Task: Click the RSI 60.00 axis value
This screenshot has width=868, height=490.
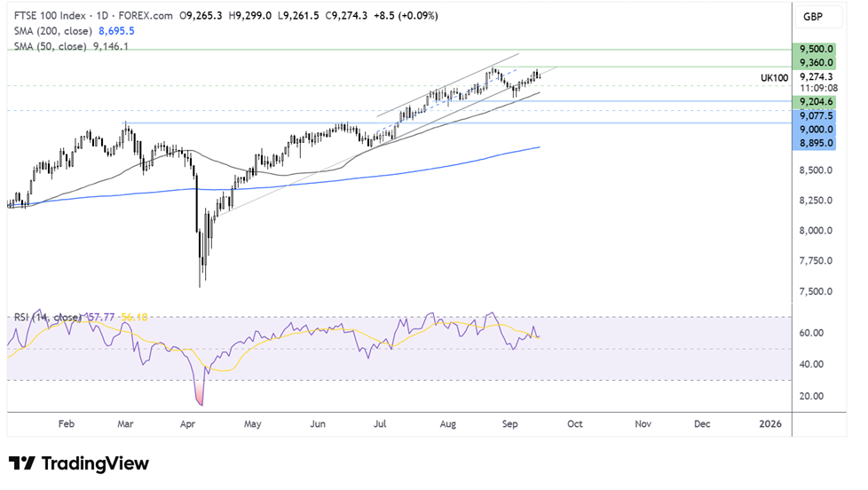Action: 811,333
